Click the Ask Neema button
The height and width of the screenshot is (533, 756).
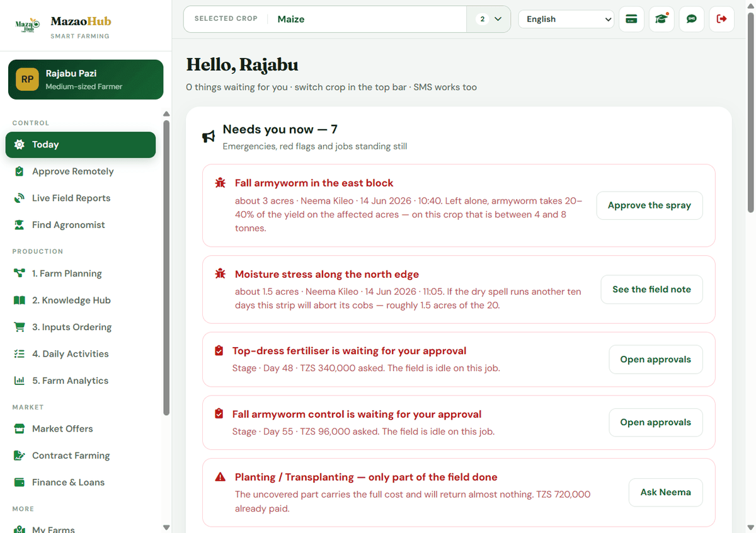click(665, 492)
